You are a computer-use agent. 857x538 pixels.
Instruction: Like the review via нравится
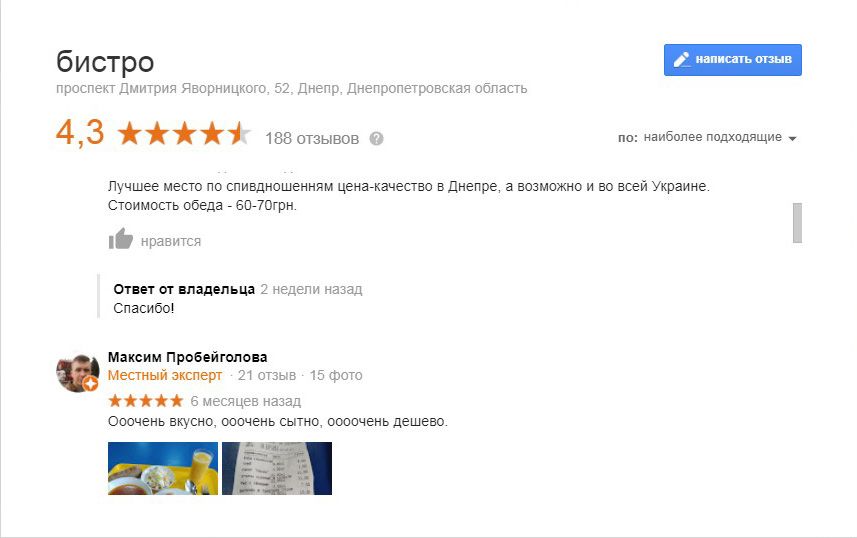[x=171, y=241]
